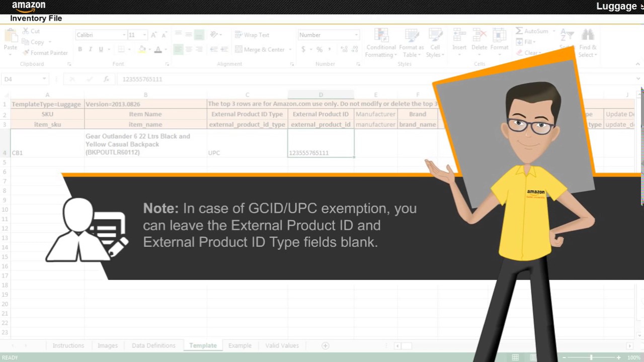
Task: Select cell D4 containing 123555765111
Action: [321, 143]
